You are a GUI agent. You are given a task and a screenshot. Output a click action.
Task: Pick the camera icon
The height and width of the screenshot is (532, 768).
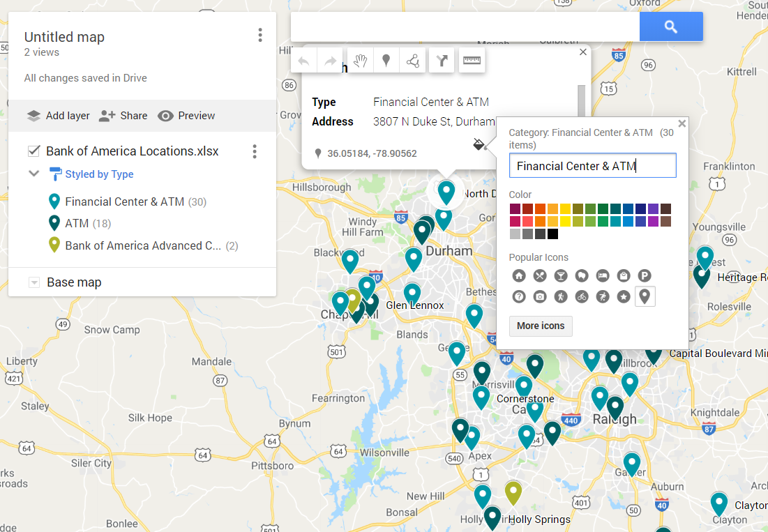click(540, 296)
